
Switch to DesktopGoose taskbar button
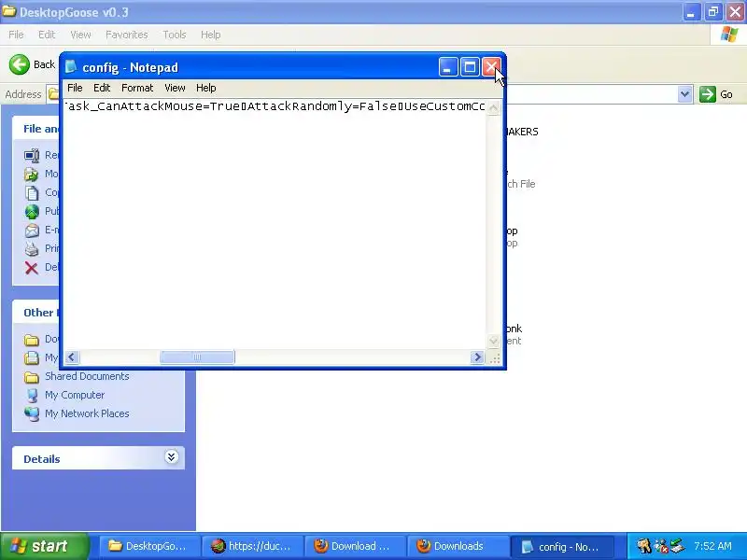(x=148, y=546)
